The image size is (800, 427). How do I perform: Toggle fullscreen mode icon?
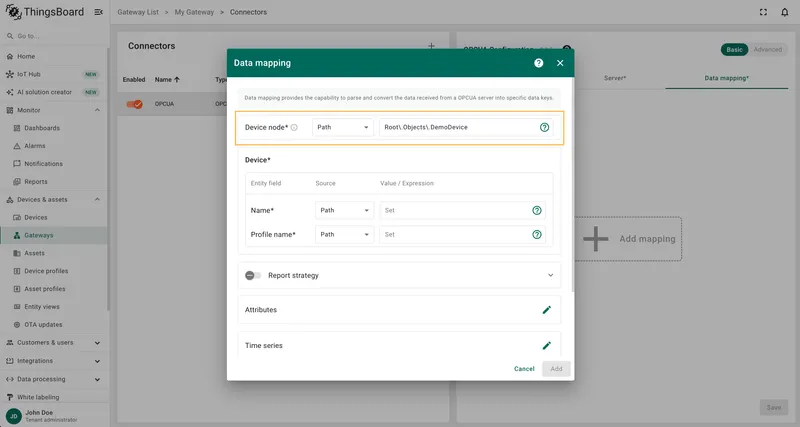click(763, 12)
